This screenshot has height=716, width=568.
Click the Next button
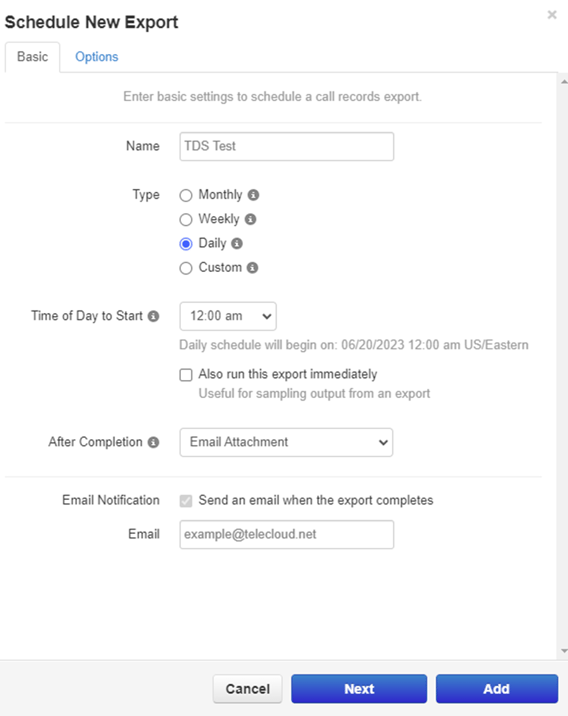359,689
